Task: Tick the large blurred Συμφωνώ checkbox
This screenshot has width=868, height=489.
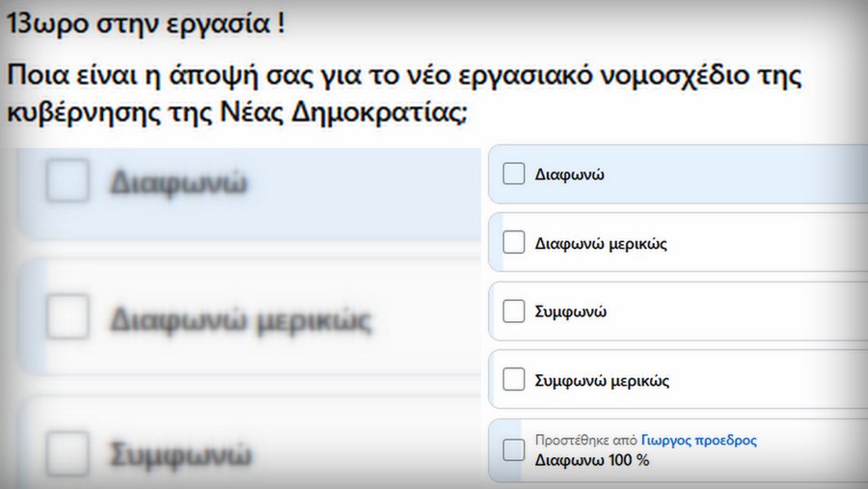Action: 68,453
